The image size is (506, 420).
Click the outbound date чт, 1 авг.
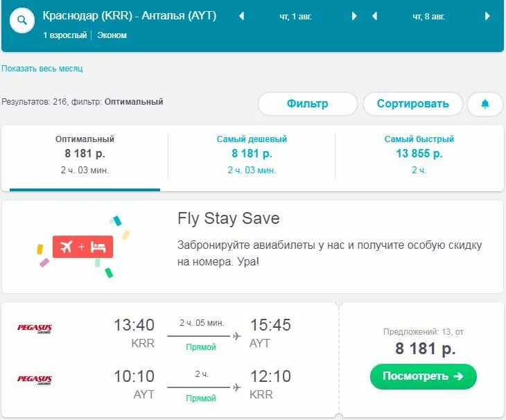pyautogui.click(x=295, y=16)
